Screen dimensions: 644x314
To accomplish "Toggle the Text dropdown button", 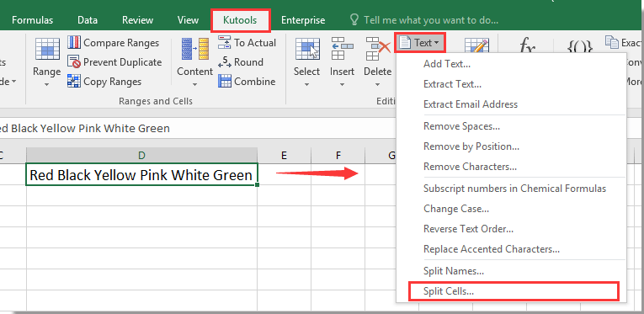I will pos(420,43).
